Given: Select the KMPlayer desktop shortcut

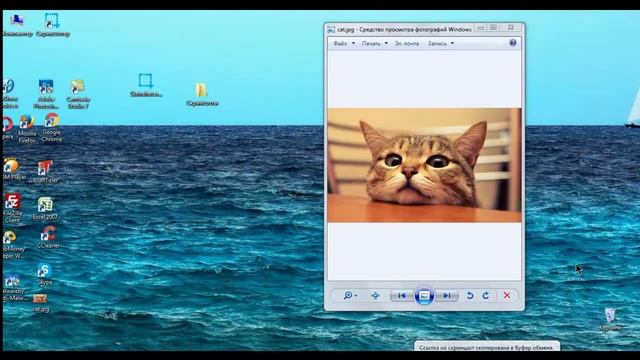Looking at the screenshot, I should (13, 169).
